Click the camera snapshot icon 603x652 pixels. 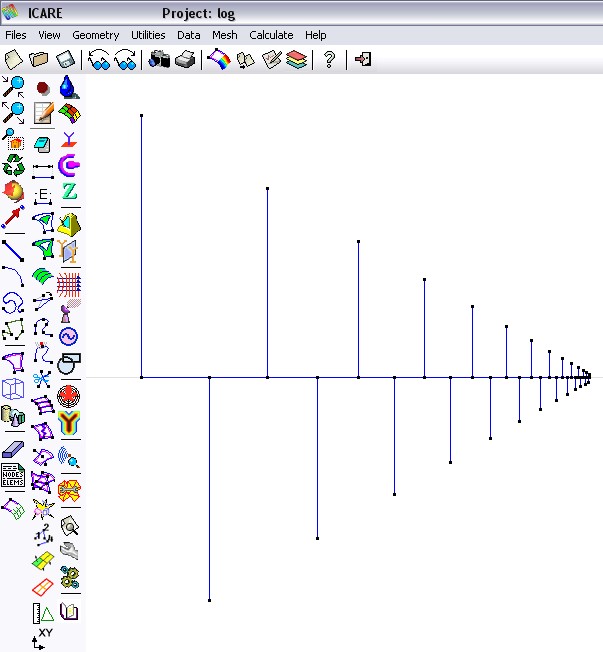[159, 60]
